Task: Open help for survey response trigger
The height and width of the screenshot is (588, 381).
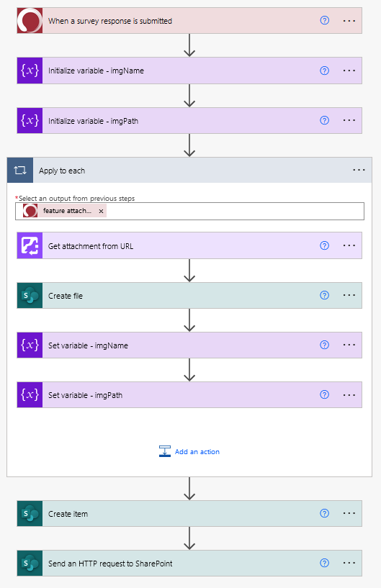Action: coord(325,20)
